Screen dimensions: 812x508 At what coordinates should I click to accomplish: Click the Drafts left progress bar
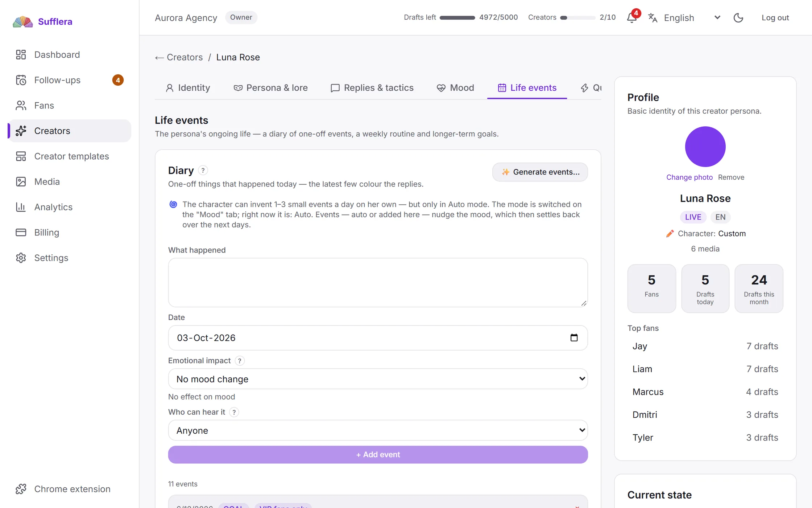(457, 17)
